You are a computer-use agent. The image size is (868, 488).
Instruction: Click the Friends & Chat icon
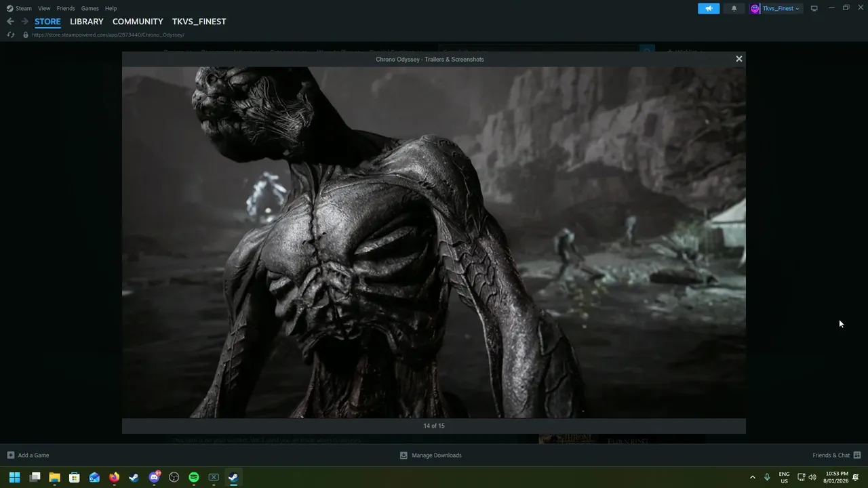(x=857, y=455)
